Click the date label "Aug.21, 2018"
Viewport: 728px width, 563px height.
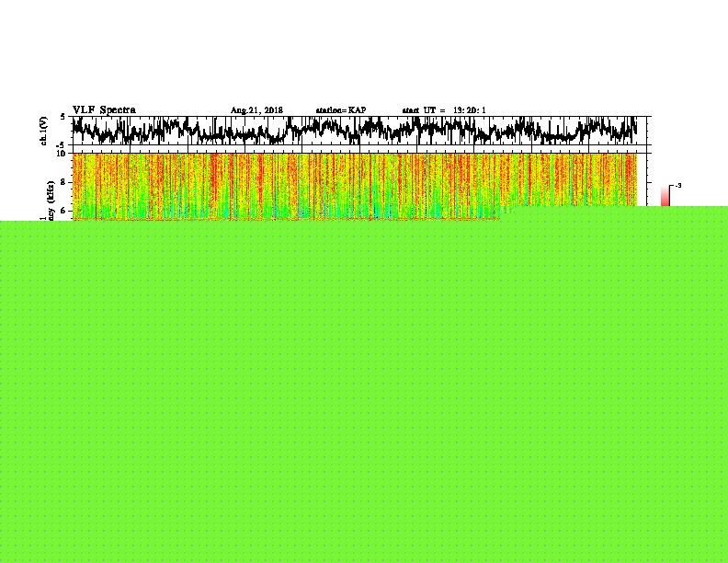pos(256,110)
